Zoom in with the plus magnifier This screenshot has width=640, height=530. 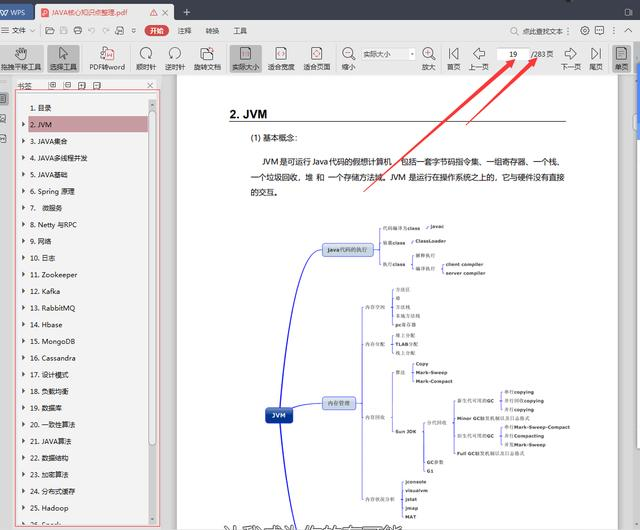pos(429,58)
